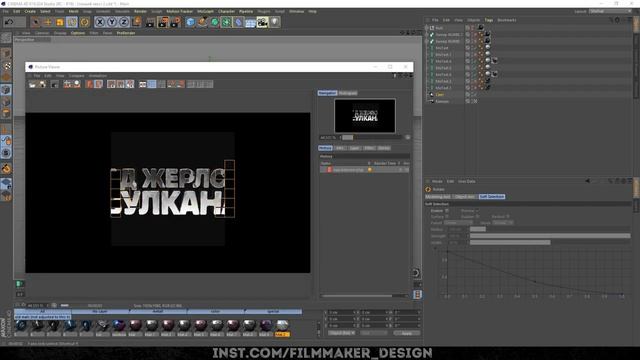640x360 pixels.
Task: Click the Light object icon
Action: (275, 22)
